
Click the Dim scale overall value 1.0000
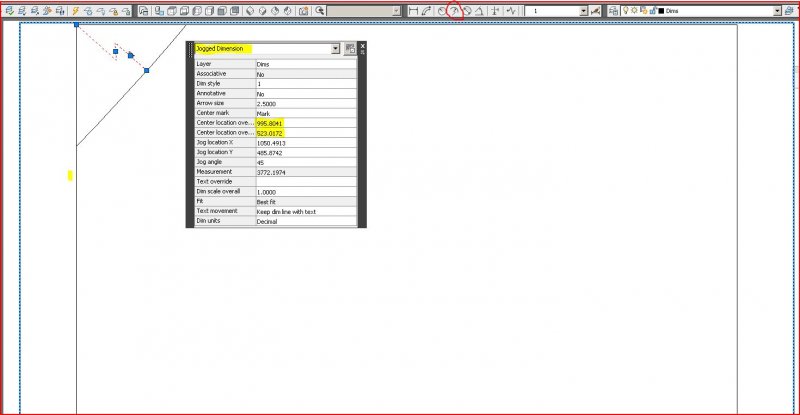coord(306,192)
